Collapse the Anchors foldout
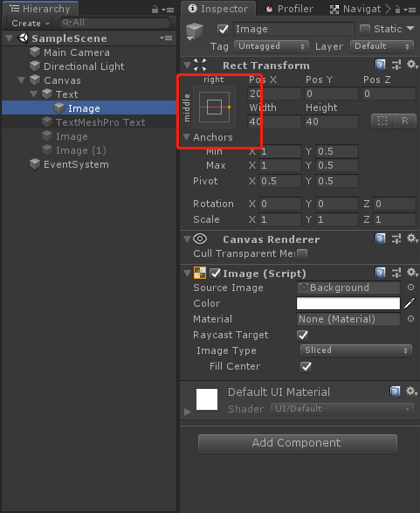This screenshot has height=513, width=420. (x=187, y=137)
